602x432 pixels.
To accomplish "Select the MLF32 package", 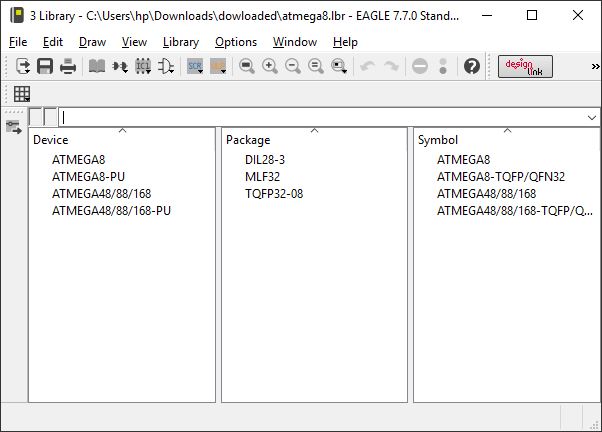I will click(x=263, y=177).
